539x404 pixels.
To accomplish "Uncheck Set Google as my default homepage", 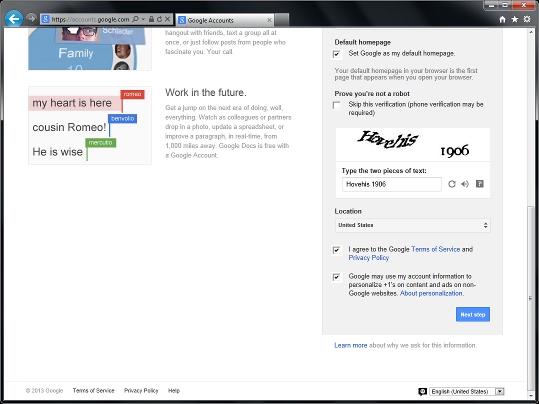I will click(337, 54).
